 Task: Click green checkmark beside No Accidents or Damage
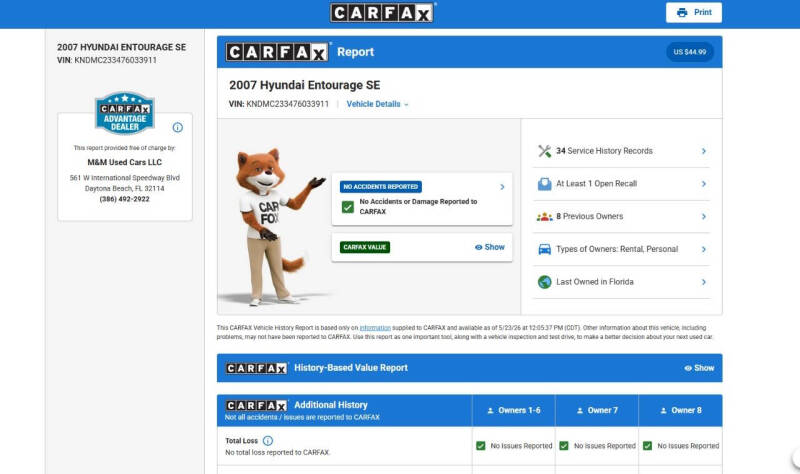pyautogui.click(x=347, y=207)
